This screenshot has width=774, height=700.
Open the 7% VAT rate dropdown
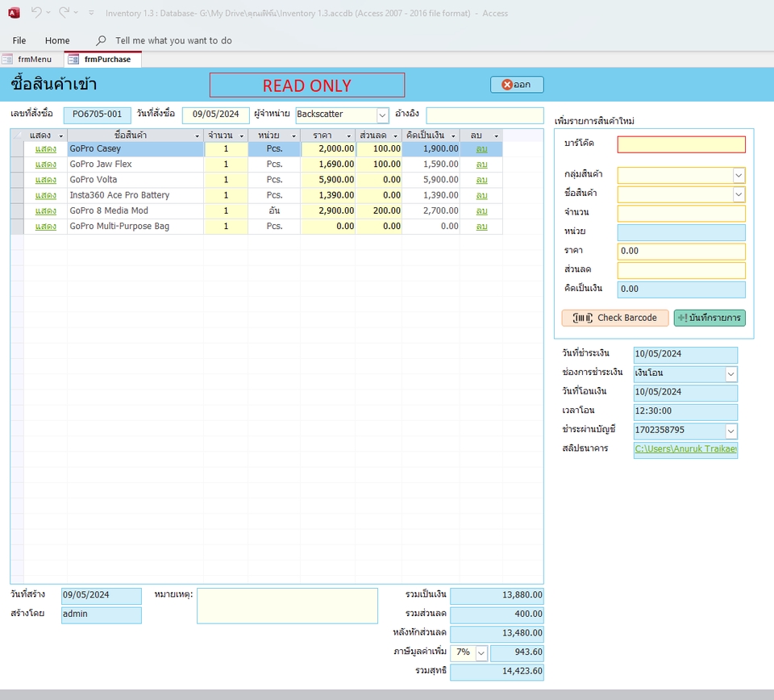pyautogui.click(x=480, y=652)
